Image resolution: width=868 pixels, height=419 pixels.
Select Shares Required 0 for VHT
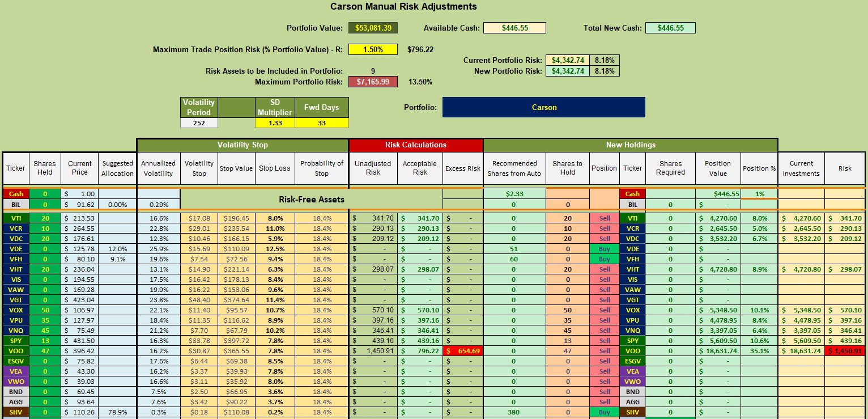coord(671,269)
